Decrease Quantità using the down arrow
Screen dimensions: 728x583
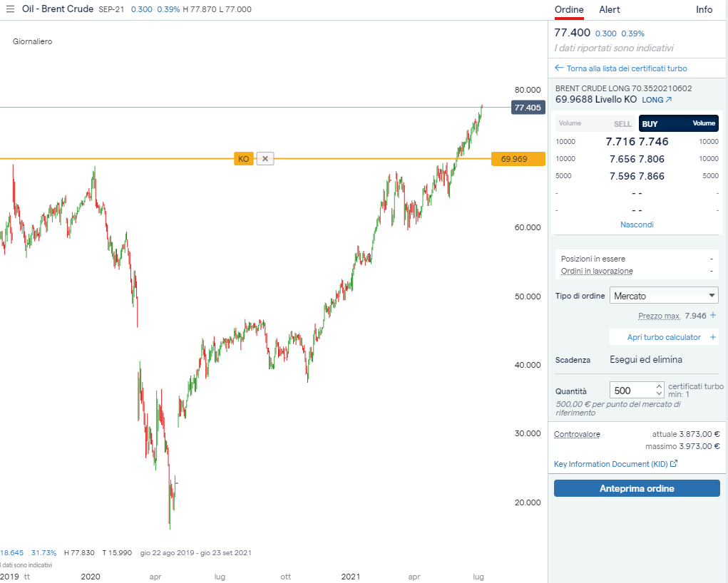tap(659, 394)
